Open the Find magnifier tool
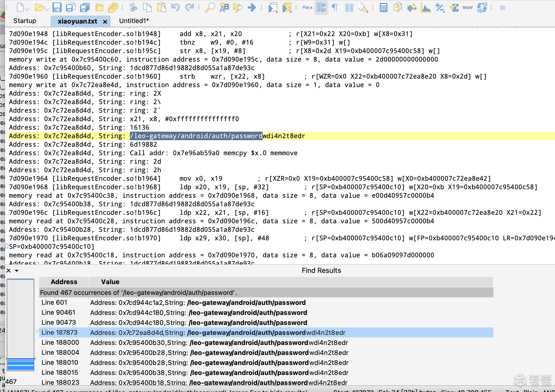The image size is (555, 392). (210, 8)
